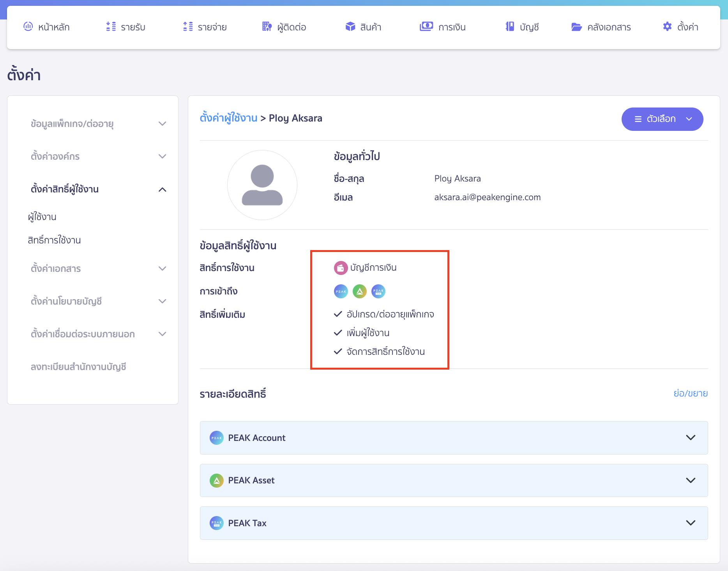Select the PEAK Asset access icon
The height and width of the screenshot is (571, 728).
point(359,291)
